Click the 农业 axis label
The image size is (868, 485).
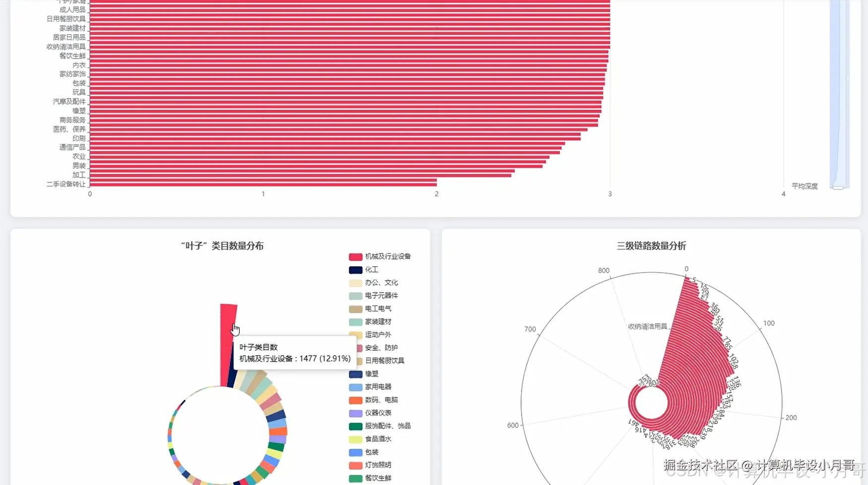coord(79,157)
